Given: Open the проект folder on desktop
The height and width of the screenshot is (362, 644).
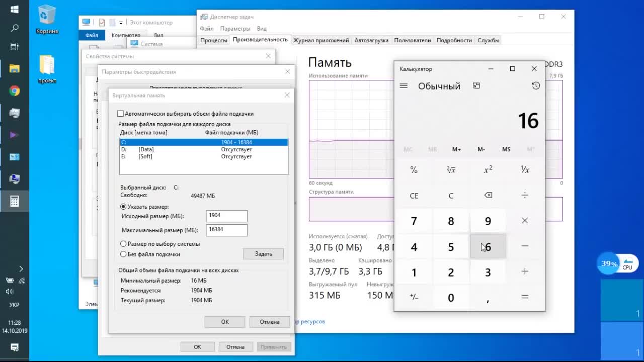Looking at the screenshot, I should [x=47, y=69].
